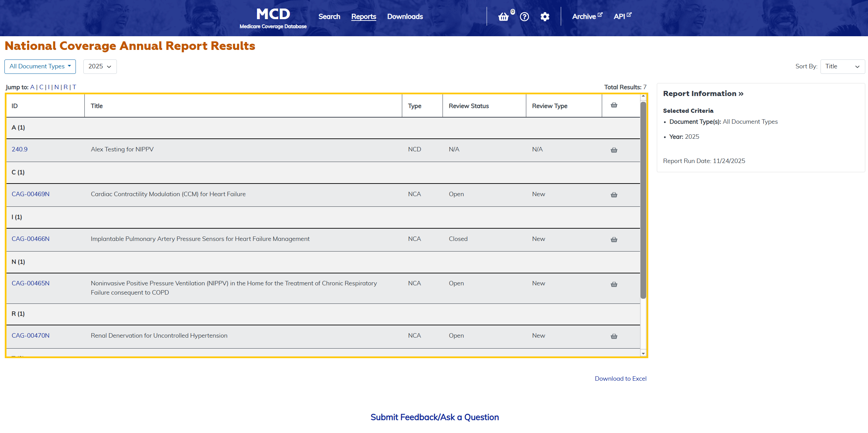Jump to letter N section

pyautogui.click(x=56, y=87)
